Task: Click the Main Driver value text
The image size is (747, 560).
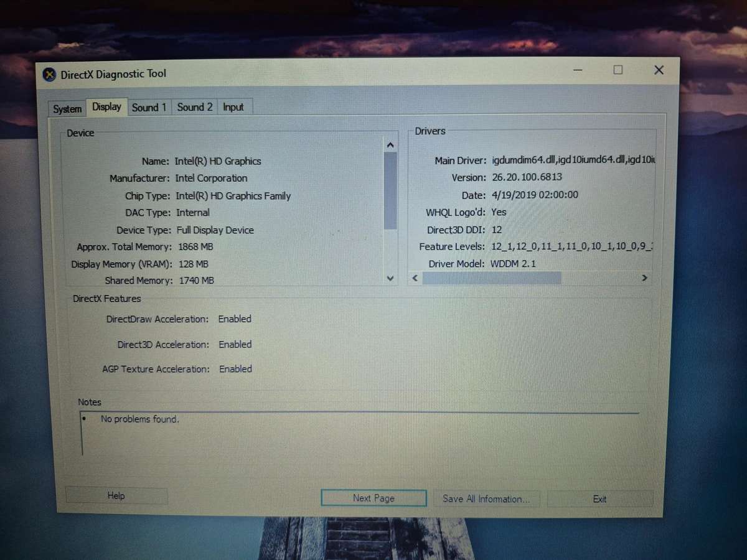Action: click(x=573, y=160)
